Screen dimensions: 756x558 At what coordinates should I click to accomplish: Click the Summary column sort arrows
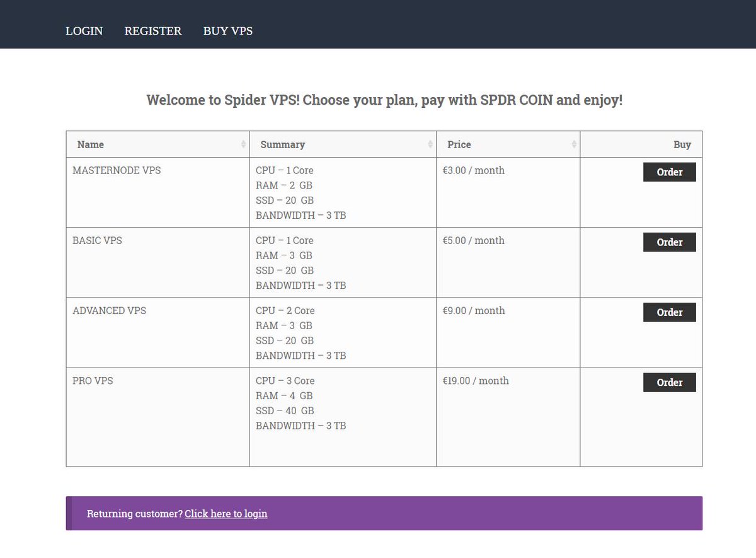point(431,144)
